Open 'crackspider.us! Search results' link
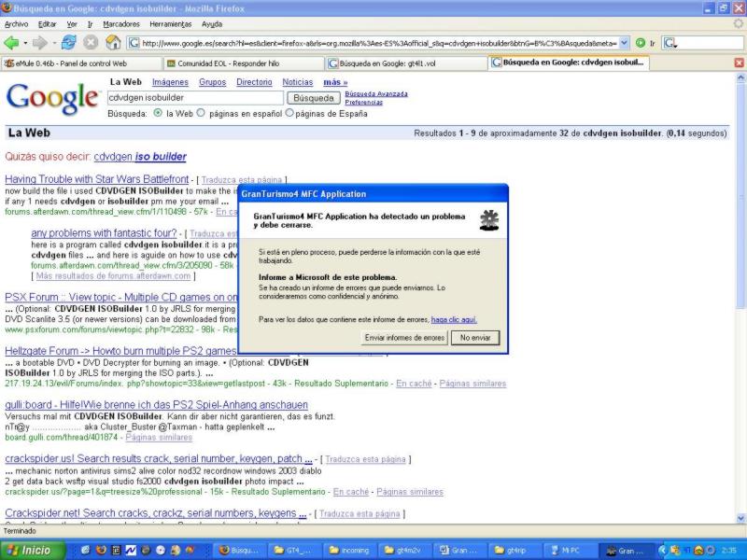The height and width of the screenshot is (560, 747). click(x=159, y=458)
